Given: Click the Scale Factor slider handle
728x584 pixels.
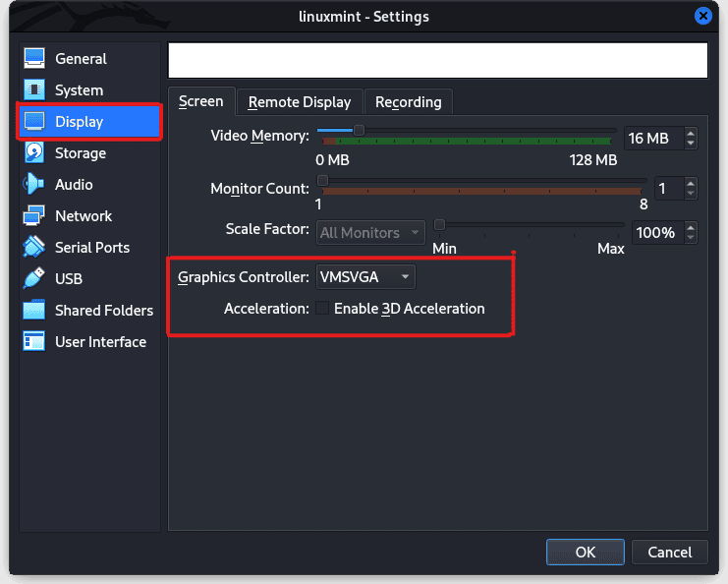Looking at the screenshot, I should pyautogui.click(x=439, y=225).
